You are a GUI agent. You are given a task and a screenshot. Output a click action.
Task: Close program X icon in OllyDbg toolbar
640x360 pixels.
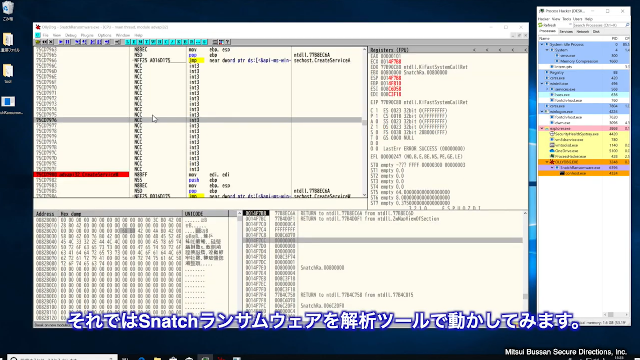tap(51, 42)
